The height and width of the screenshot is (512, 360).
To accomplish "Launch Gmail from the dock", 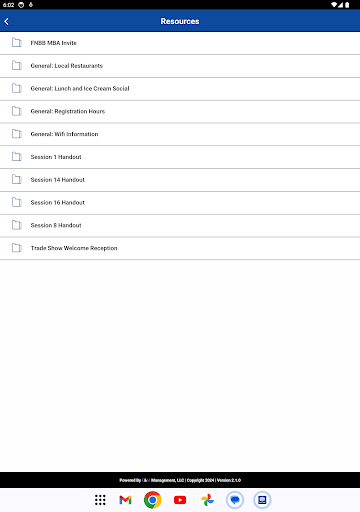I will (125, 500).
